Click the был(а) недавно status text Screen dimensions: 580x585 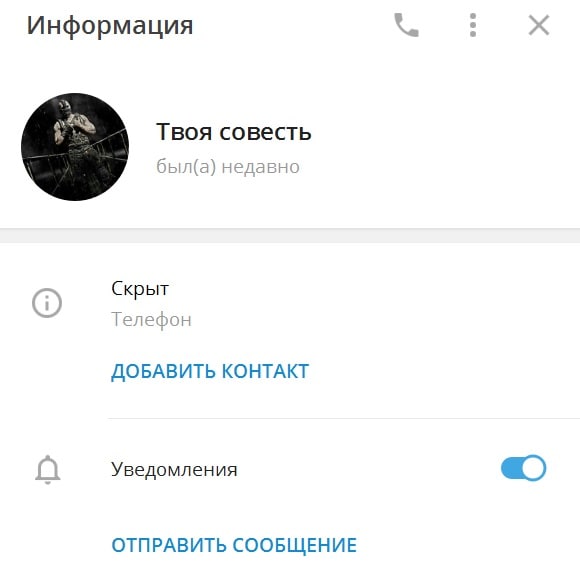(x=228, y=166)
